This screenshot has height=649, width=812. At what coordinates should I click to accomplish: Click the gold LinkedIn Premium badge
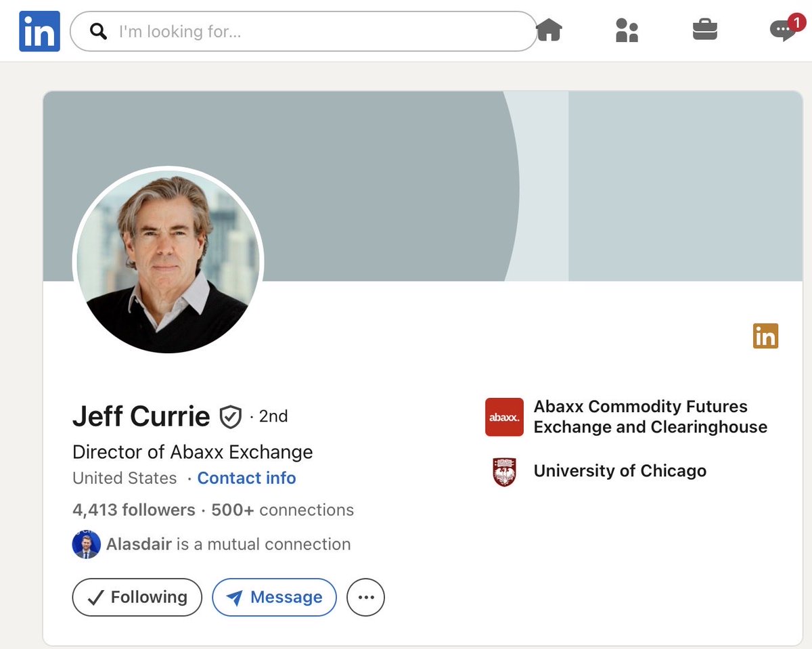765,336
